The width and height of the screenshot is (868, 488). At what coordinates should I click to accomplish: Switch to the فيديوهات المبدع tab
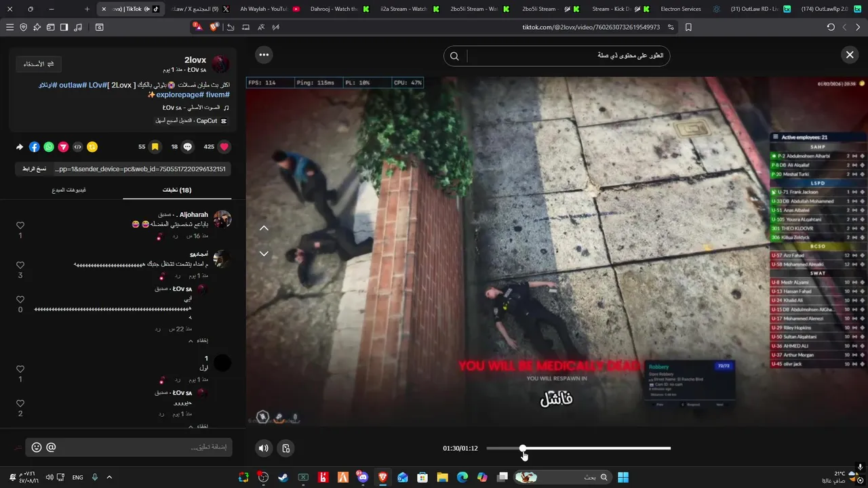(68, 190)
